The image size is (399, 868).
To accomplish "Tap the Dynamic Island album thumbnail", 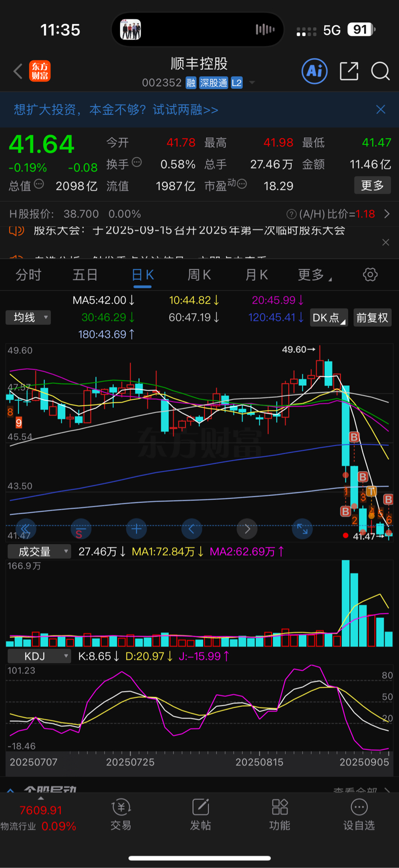I will (x=130, y=30).
